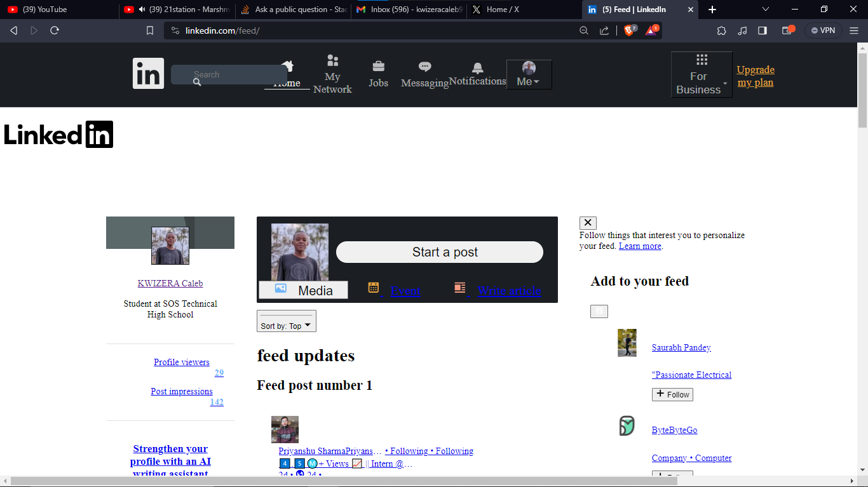The image size is (868, 487).
Task: Click the calendar Event icon in post box
Action: click(x=374, y=288)
